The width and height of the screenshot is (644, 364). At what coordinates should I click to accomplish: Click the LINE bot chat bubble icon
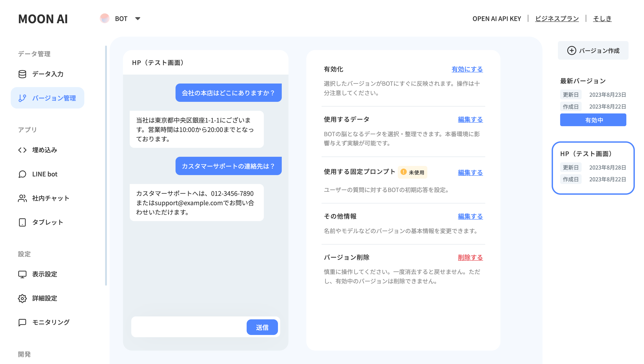(x=22, y=174)
